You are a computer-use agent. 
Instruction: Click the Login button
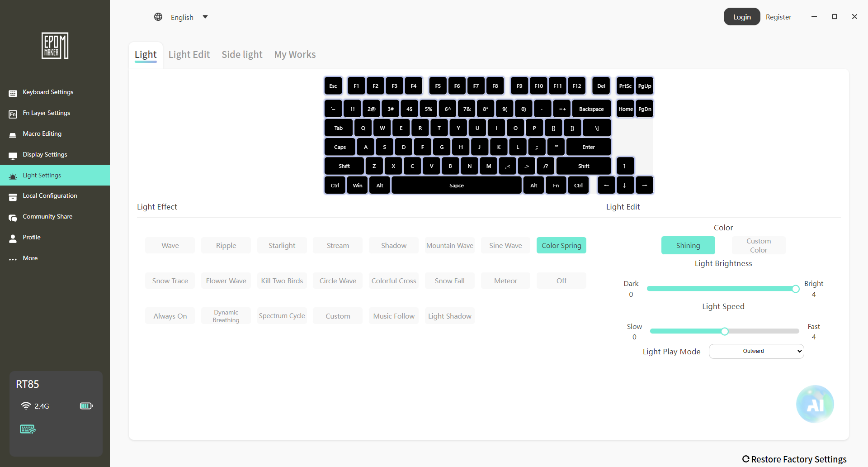[742, 17]
